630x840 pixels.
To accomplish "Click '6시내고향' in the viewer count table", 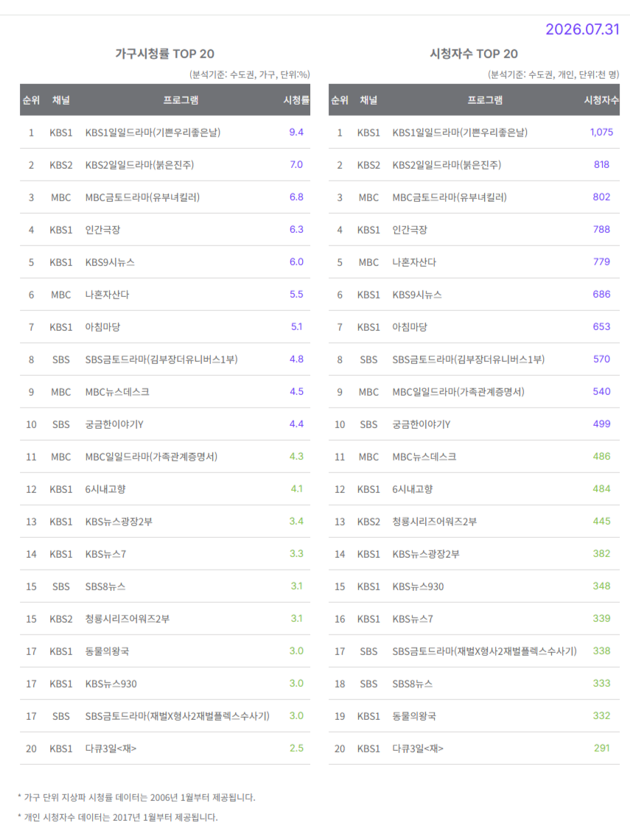I will click(413, 489).
